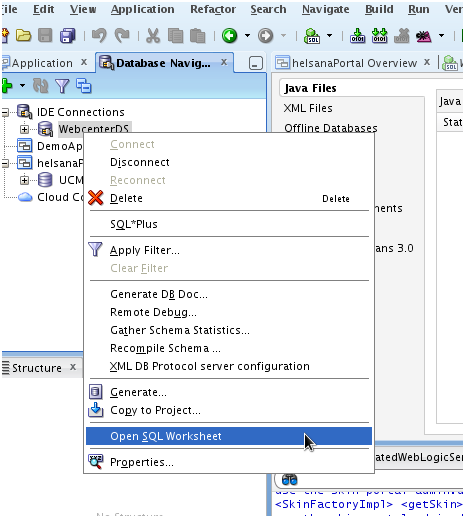Click the Refresh icon in Database Navigator
The width and height of the screenshot is (465, 518).
coord(41,86)
